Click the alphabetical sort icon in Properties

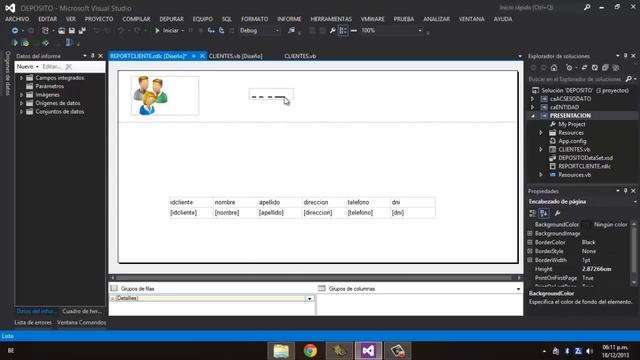point(544,213)
